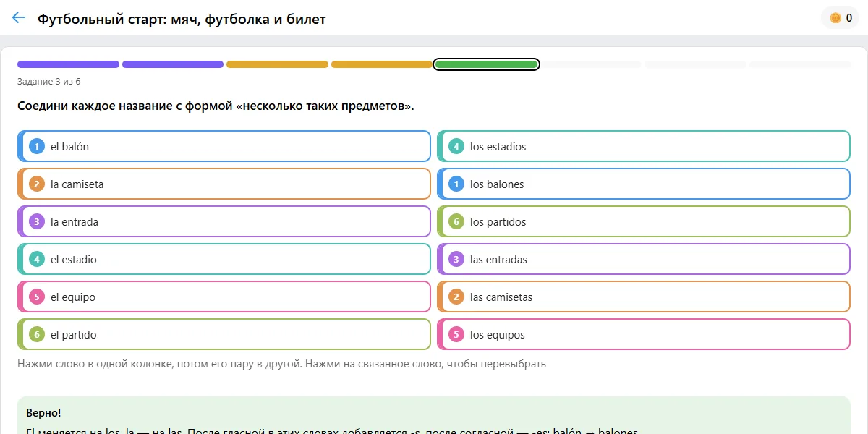
Task: Choose the 'la entrada' card
Action: 224,221
